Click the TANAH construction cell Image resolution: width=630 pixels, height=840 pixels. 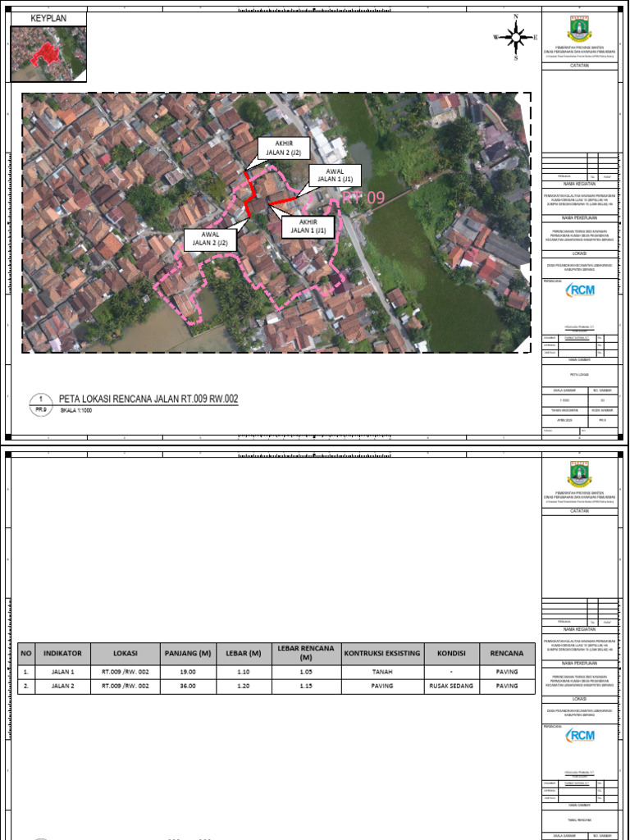pos(382,672)
